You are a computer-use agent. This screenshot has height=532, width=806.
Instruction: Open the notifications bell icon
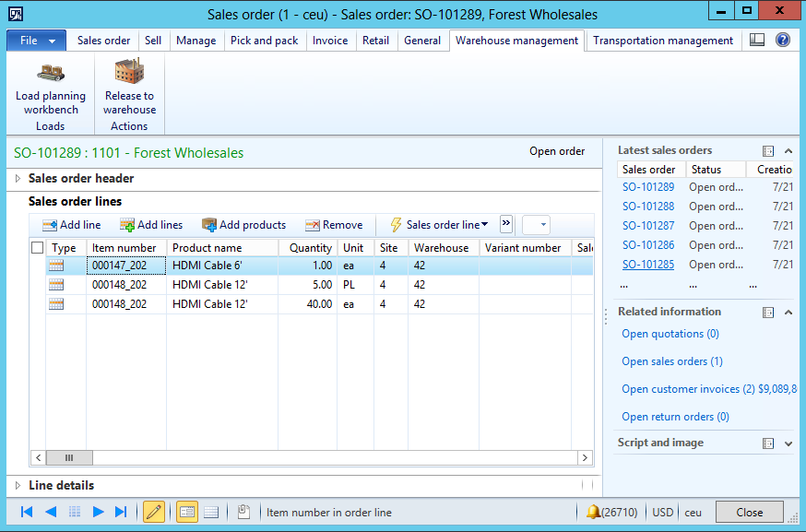(593, 512)
